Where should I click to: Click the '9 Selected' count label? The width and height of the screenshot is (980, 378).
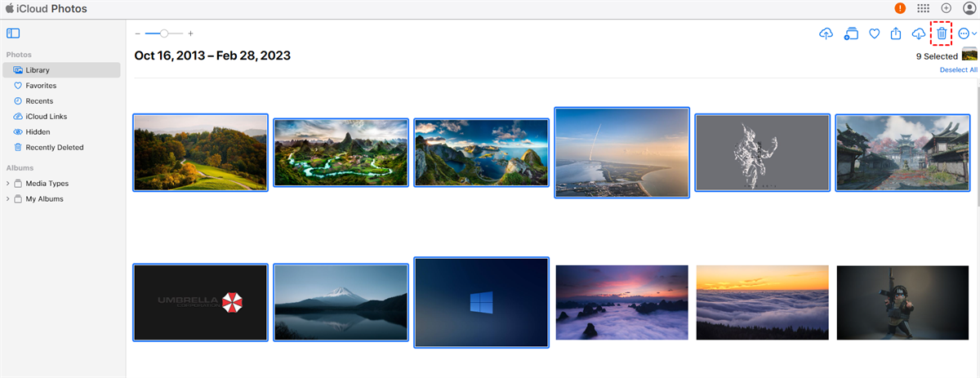(x=937, y=57)
